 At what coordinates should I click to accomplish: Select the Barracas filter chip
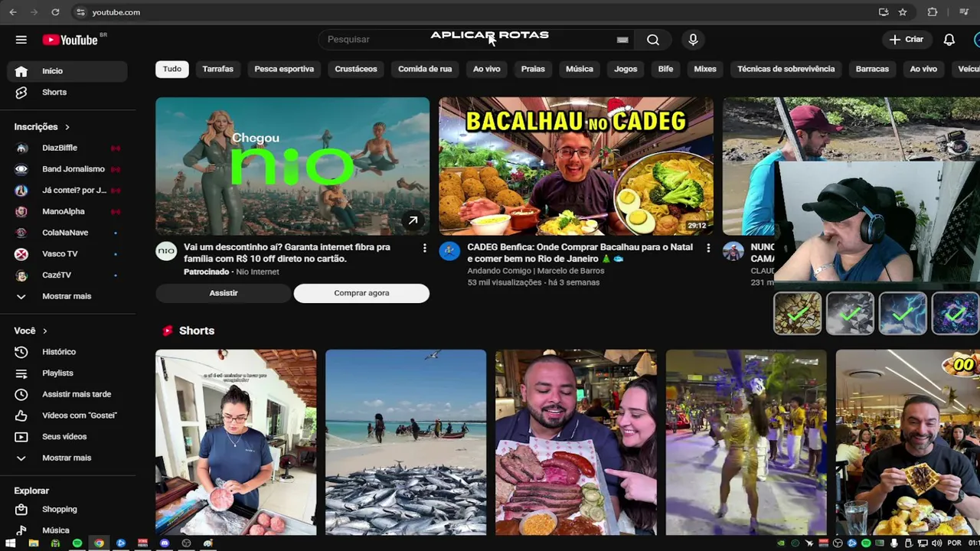pyautogui.click(x=872, y=69)
